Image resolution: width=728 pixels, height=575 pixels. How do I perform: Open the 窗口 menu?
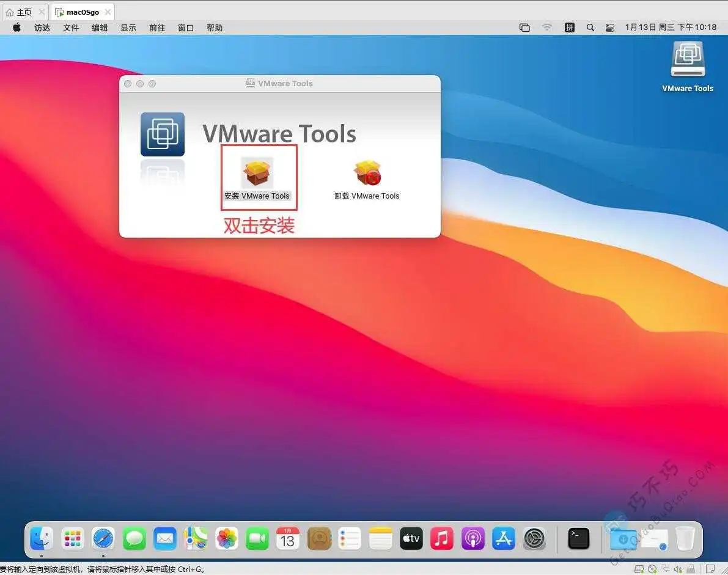[x=186, y=28]
